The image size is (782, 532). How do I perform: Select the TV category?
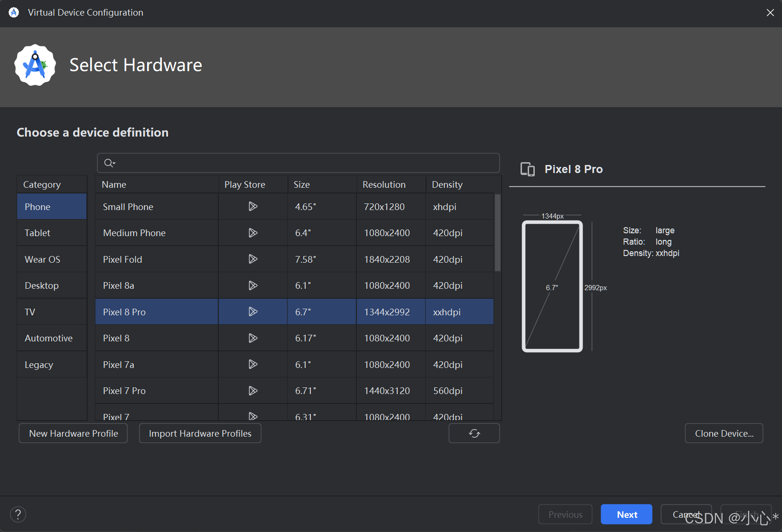tap(52, 312)
